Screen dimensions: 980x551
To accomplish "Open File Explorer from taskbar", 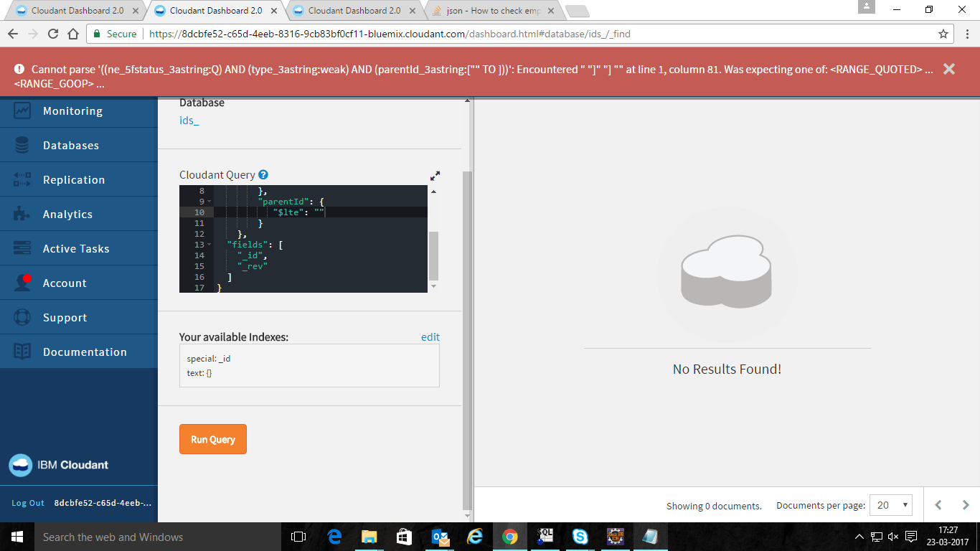I will tap(369, 537).
